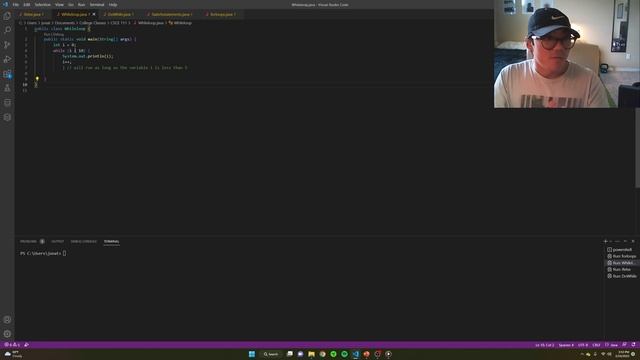
Task: Open the Selection menu
Action: click(42, 4)
